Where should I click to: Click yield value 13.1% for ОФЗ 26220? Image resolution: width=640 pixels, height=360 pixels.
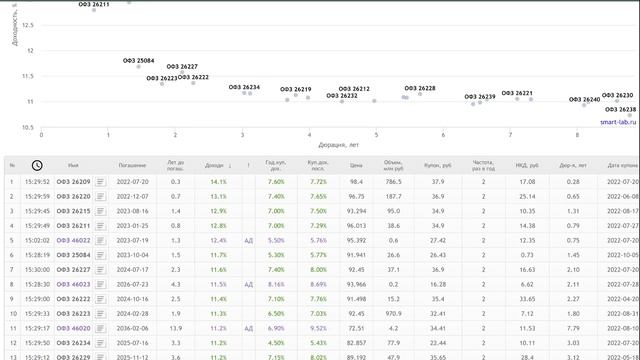[218, 196]
